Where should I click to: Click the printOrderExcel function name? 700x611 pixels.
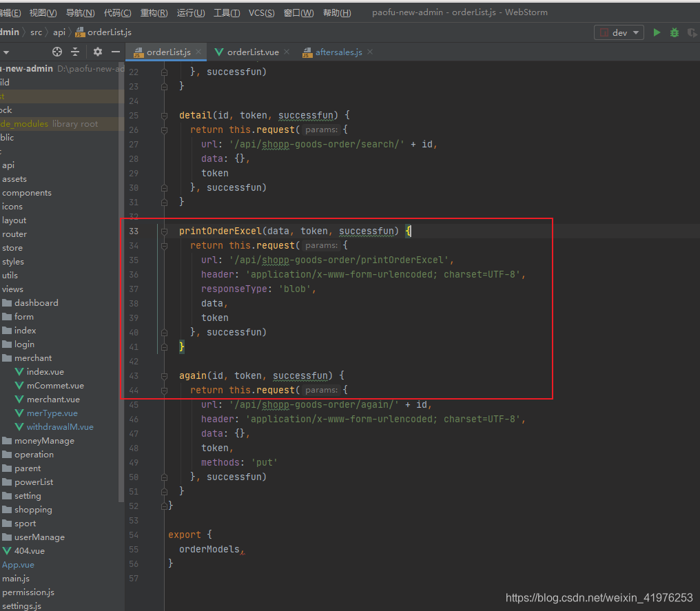click(220, 231)
